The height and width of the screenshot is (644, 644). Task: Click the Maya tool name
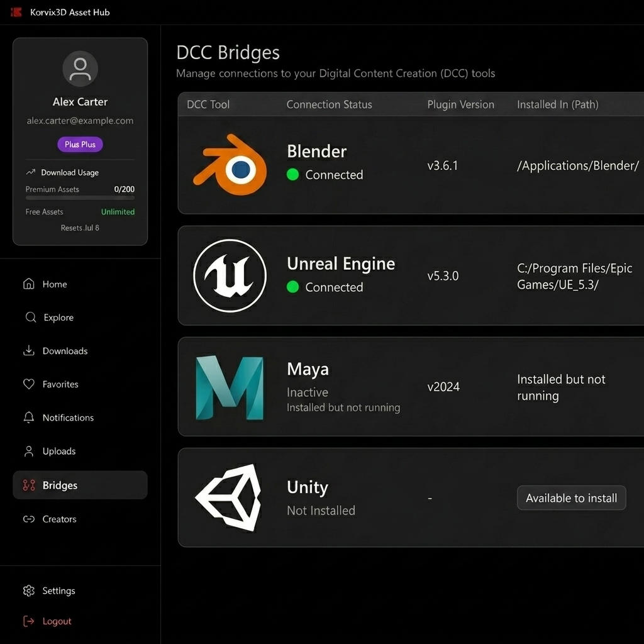pos(308,369)
